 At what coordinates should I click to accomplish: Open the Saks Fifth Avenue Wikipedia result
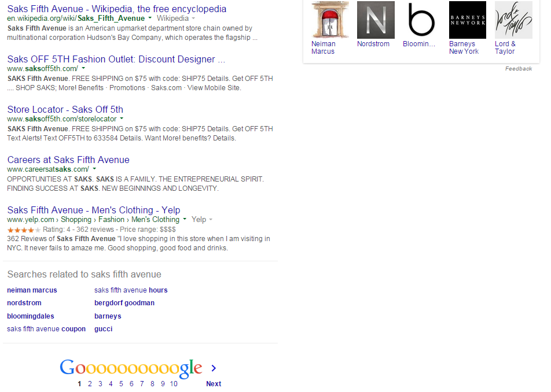116,9
